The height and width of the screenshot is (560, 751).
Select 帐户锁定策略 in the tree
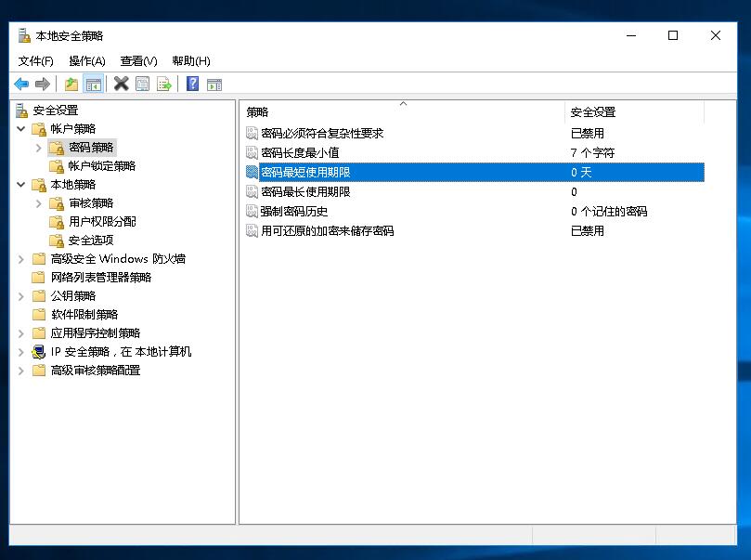(x=102, y=166)
